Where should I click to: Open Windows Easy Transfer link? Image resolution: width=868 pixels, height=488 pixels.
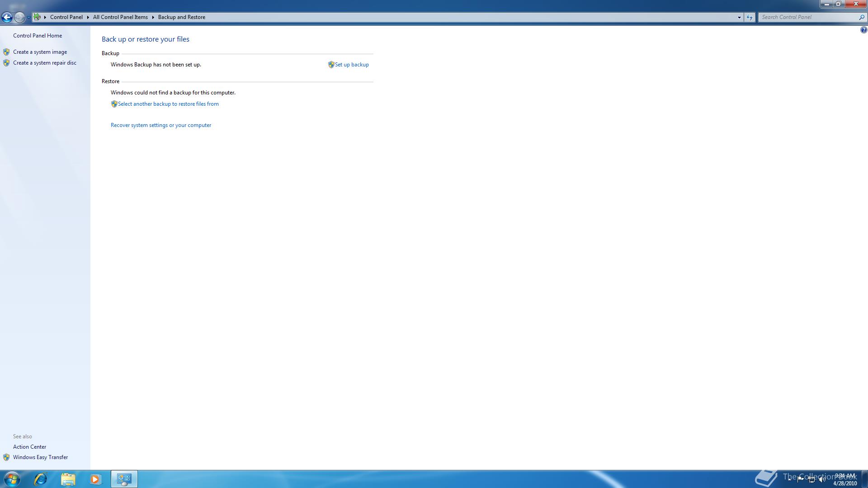pos(40,457)
